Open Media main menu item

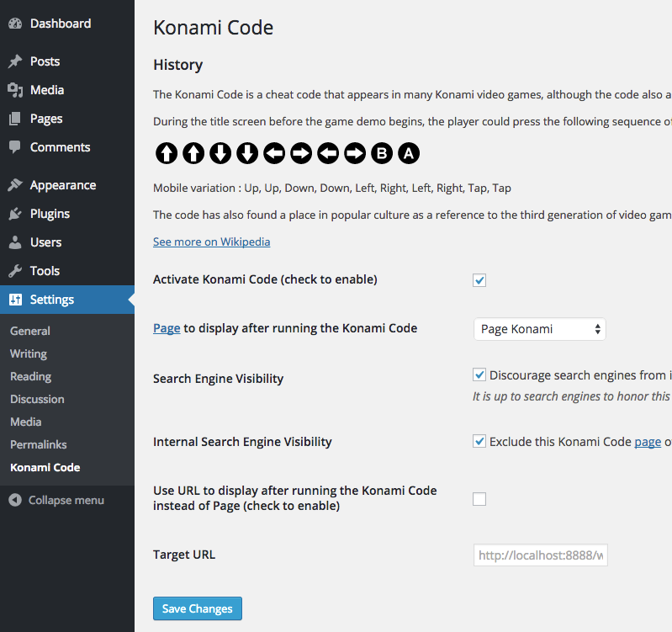(x=67, y=90)
